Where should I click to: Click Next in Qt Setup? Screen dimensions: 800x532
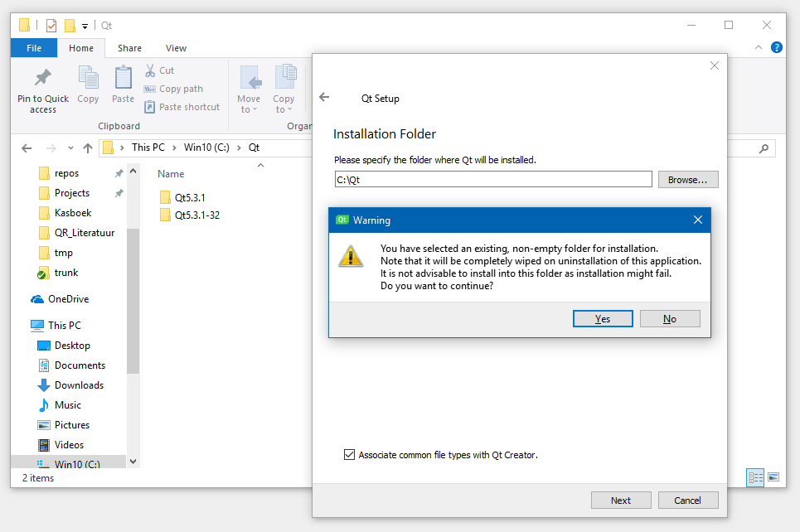pyautogui.click(x=621, y=501)
